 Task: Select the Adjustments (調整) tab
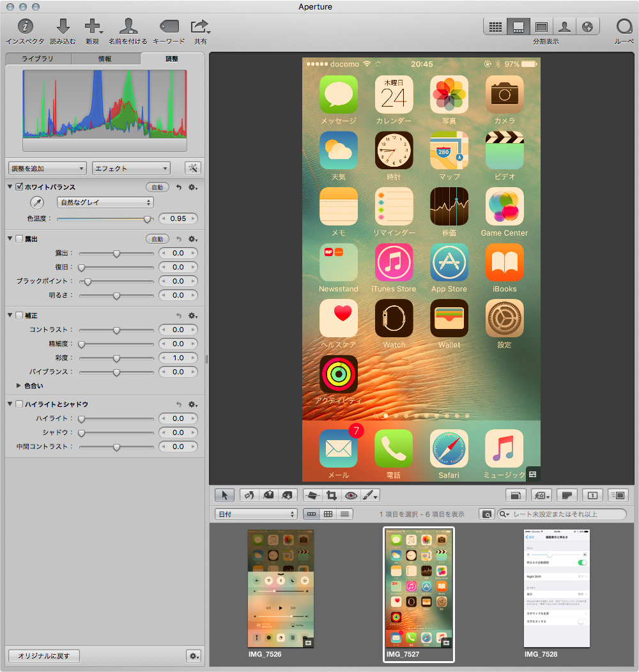click(x=172, y=59)
